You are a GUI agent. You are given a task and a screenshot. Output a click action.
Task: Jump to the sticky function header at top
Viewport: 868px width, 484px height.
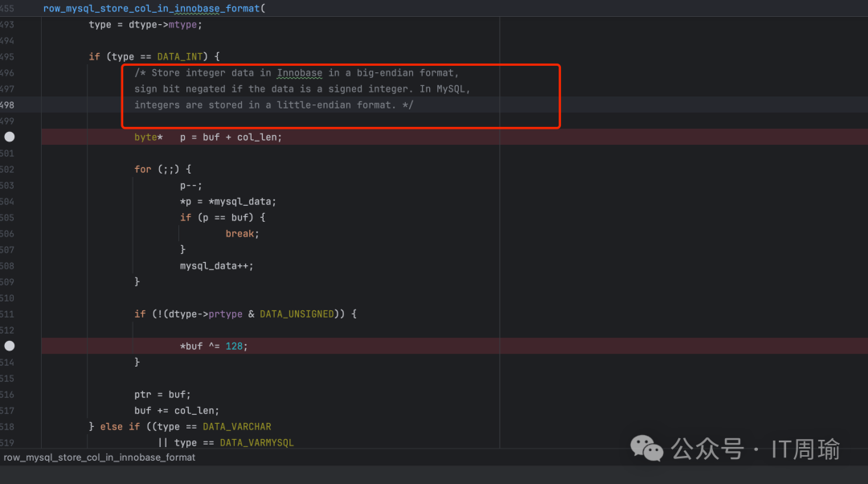point(153,8)
